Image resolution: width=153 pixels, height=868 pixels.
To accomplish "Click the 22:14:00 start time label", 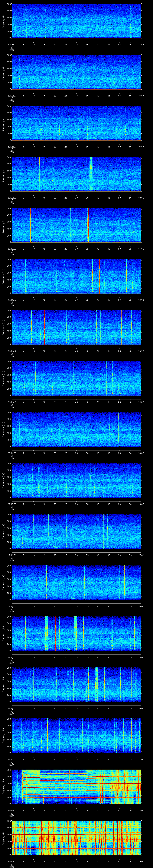I will pyautogui.click(x=12, y=453).
